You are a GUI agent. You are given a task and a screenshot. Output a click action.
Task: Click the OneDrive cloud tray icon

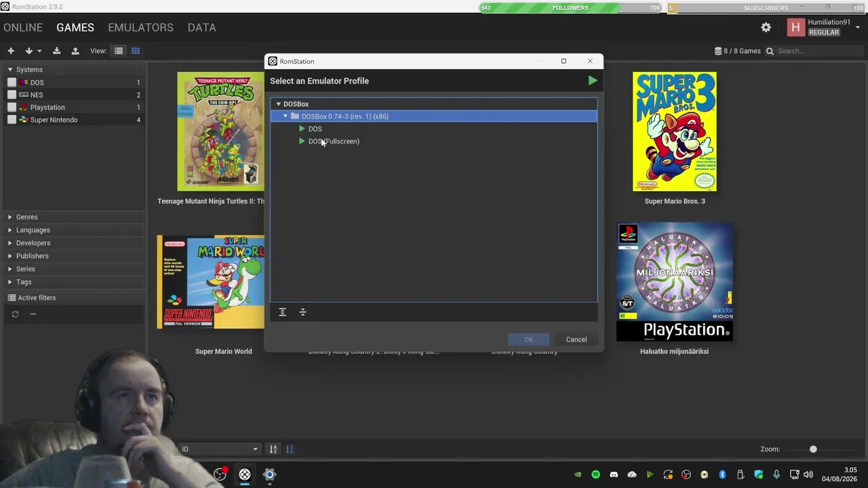point(632,474)
